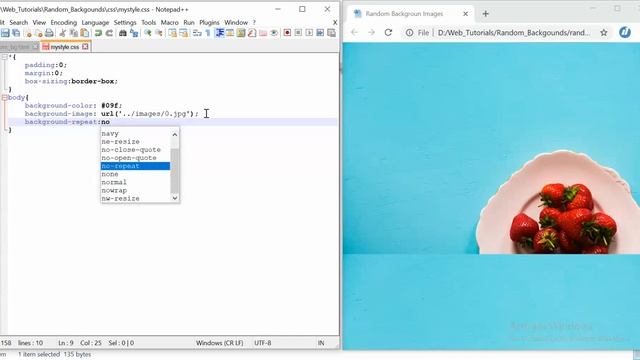The height and width of the screenshot is (360, 640).
Task: Click the blue extension icon in Chrome
Action: tap(625, 32)
